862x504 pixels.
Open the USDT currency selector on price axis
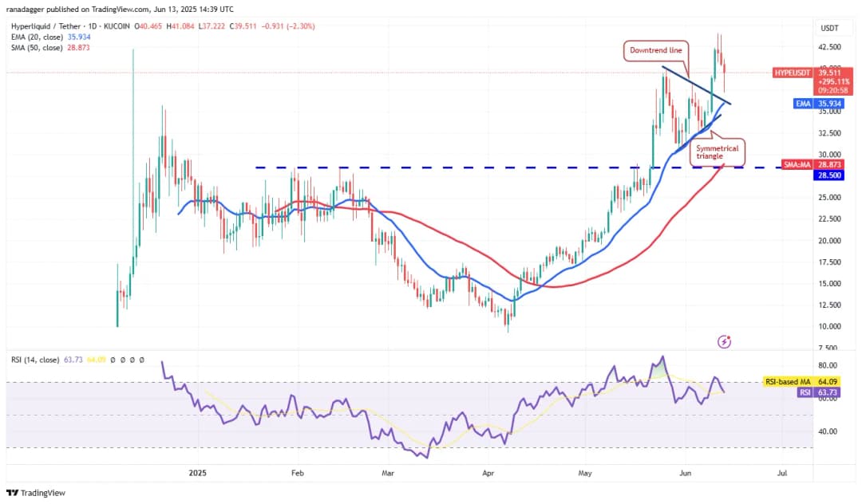pyautogui.click(x=828, y=27)
